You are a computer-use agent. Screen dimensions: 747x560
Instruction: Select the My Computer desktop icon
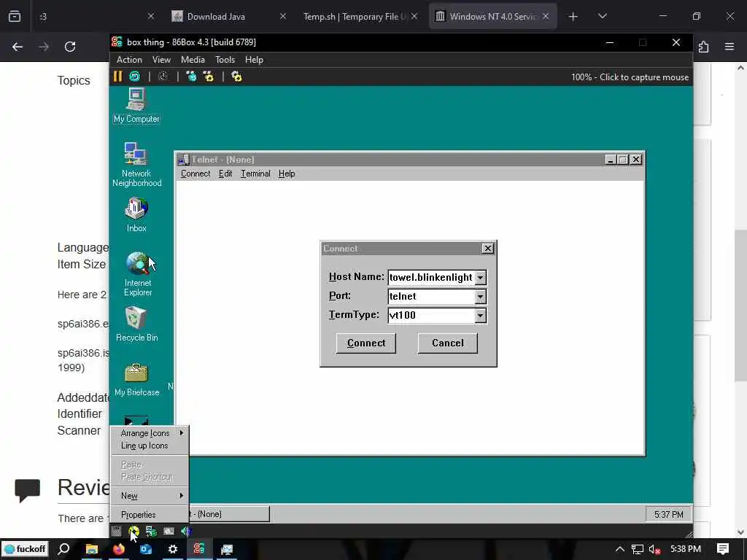pos(136,106)
